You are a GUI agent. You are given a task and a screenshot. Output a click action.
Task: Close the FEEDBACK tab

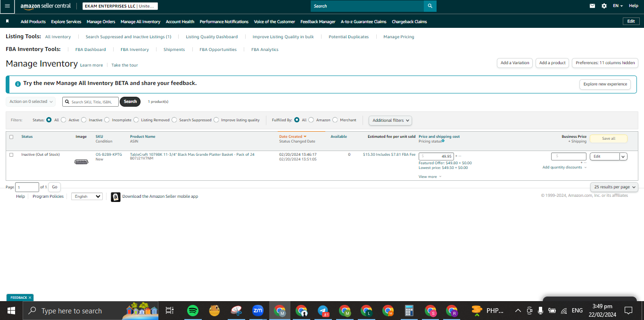pyautogui.click(x=30, y=298)
